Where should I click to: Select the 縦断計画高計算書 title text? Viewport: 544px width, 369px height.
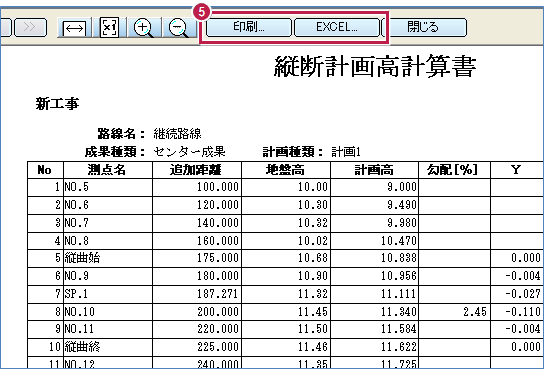(375, 66)
